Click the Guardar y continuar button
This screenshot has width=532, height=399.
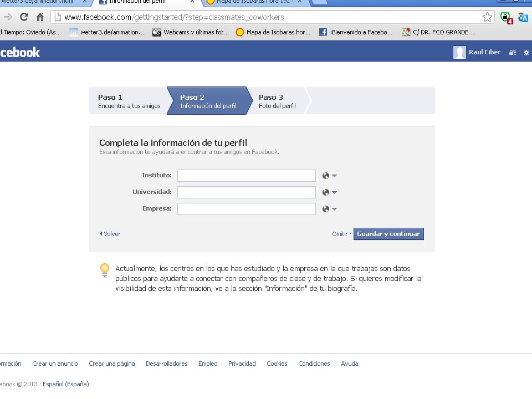coord(388,234)
